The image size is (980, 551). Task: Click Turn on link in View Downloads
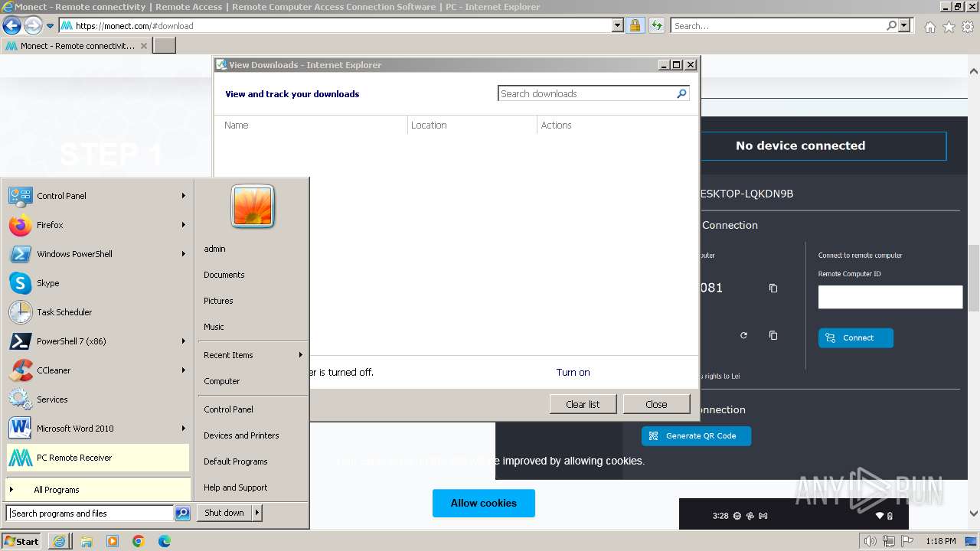coord(573,373)
